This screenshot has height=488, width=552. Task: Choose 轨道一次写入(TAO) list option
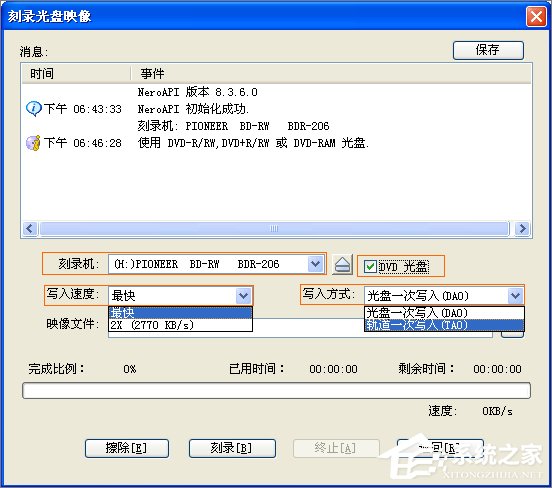coord(444,325)
